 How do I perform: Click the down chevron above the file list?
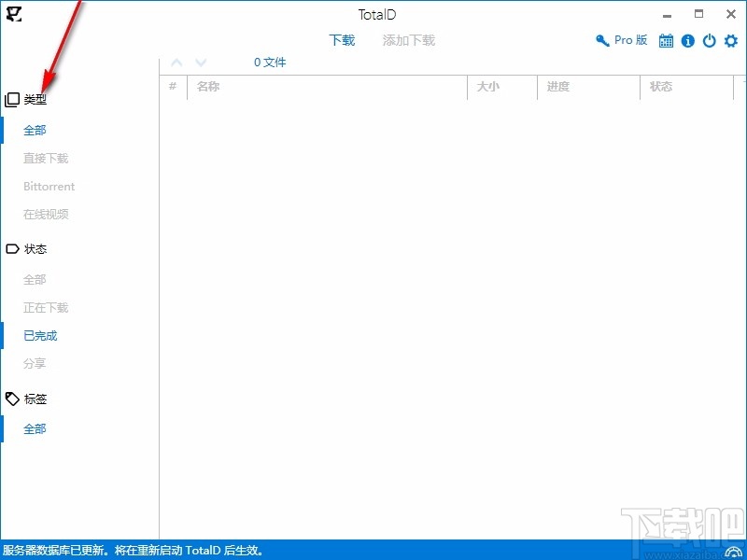(x=201, y=62)
